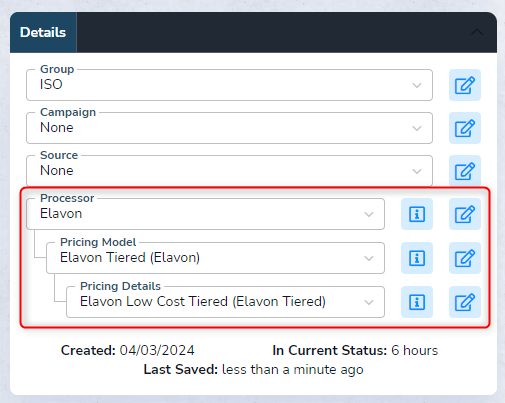Click the edit icon next to Processor

465,214
